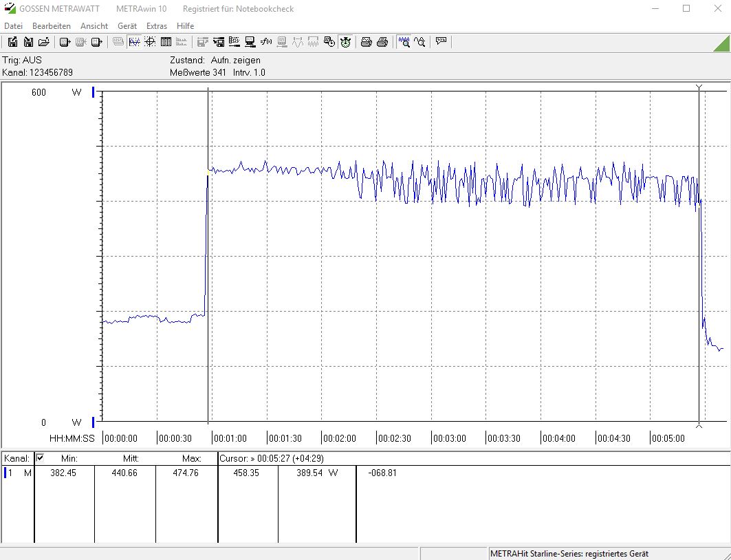Open the Gerät menu
731x560 pixels.
pos(127,26)
